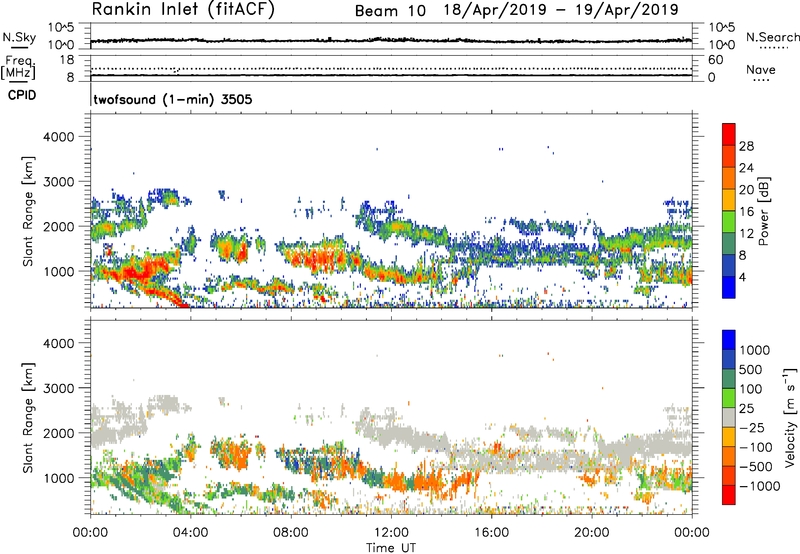Click the 'Freq. [MHz]' axis label
The height and width of the screenshot is (554, 800).
(18, 67)
